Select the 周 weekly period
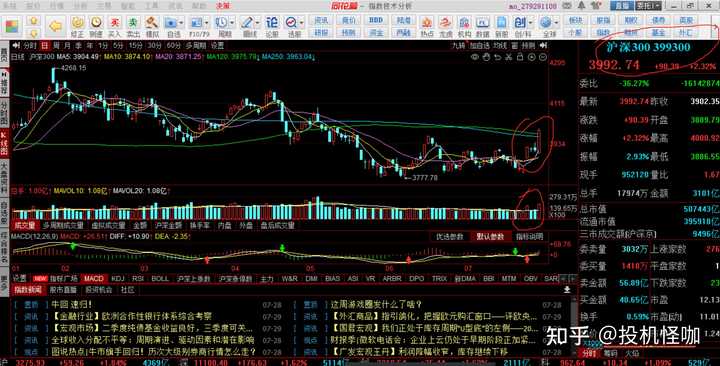Viewport: 720px width, 366px height. [56, 45]
